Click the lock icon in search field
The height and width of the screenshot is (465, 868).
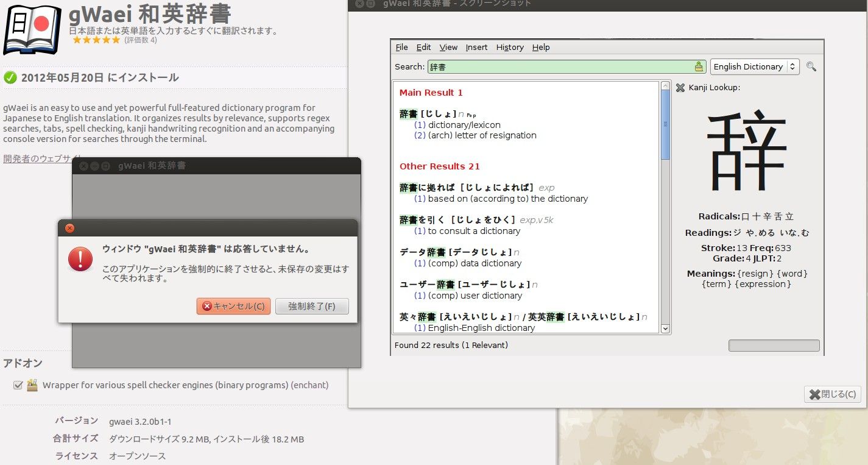coord(699,66)
